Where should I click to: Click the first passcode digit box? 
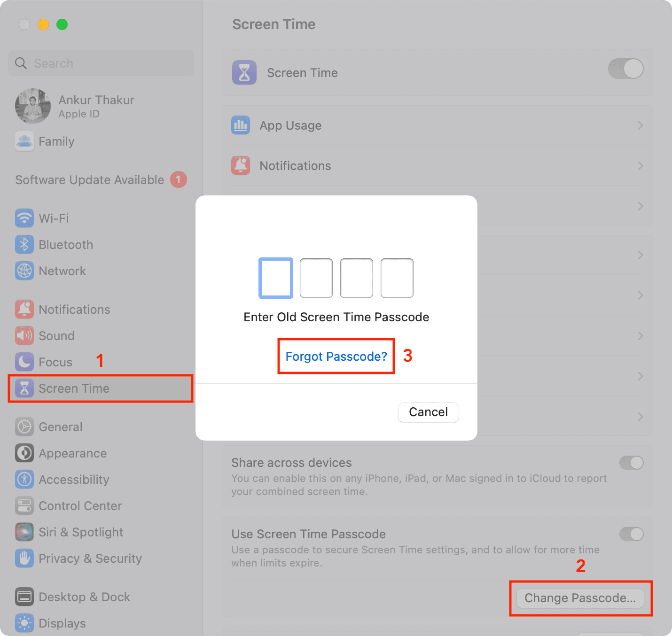pyautogui.click(x=276, y=278)
